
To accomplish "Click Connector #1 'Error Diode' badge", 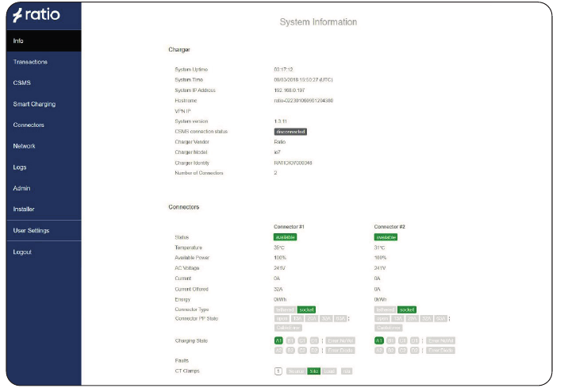I will coord(340,350).
